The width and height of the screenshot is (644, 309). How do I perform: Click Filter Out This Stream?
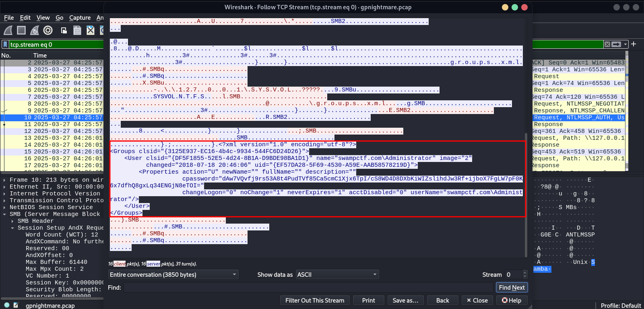click(x=315, y=301)
